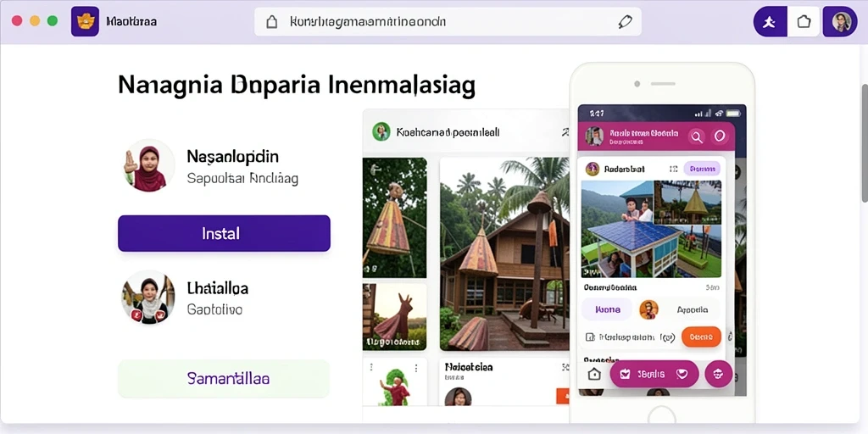Tap the round magenta icon at the phone bottom right
Viewport: 868px width, 434px height.
(719, 374)
